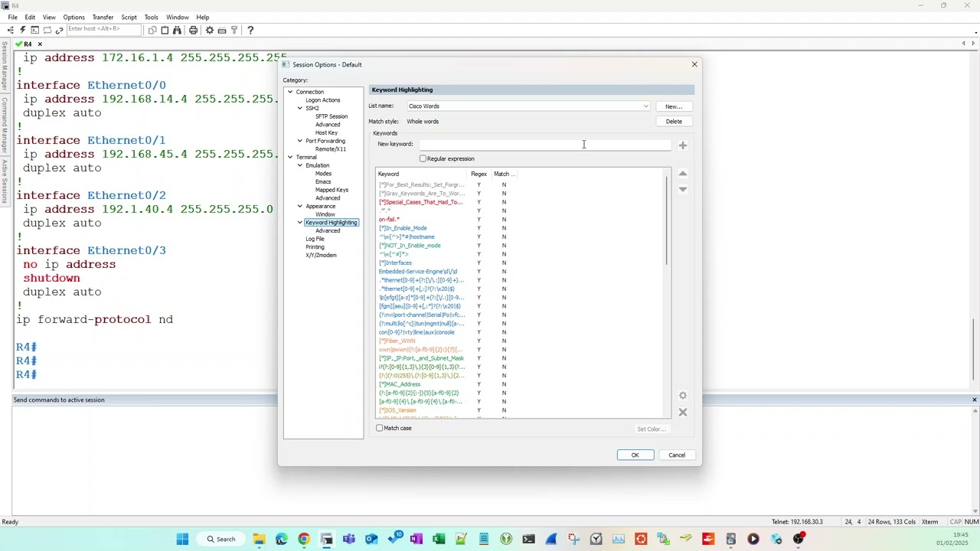Click the Copy toolbar icon

[x=152, y=30]
